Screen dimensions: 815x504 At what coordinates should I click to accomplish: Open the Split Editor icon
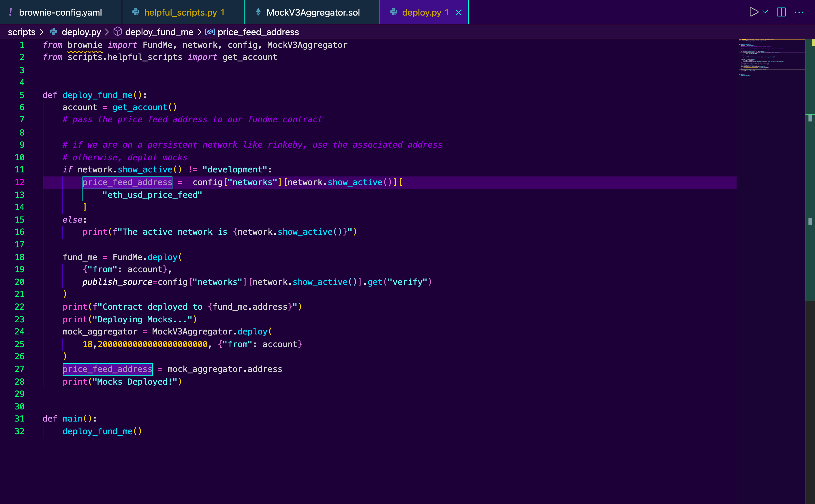[x=782, y=12]
